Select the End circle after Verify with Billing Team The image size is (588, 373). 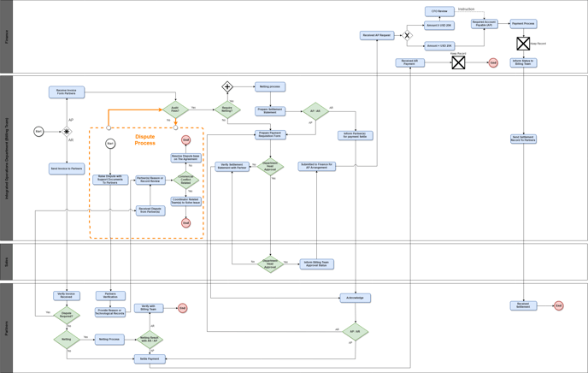182,308
